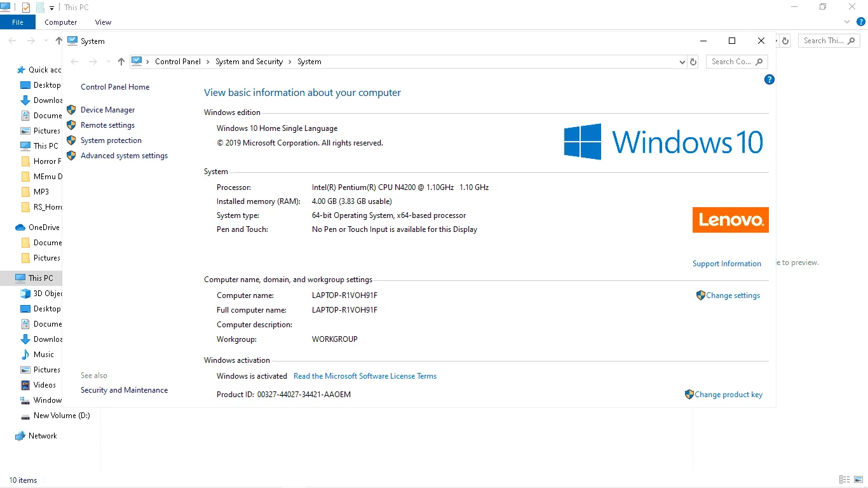Open Advanced system settings

pos(125,156)
